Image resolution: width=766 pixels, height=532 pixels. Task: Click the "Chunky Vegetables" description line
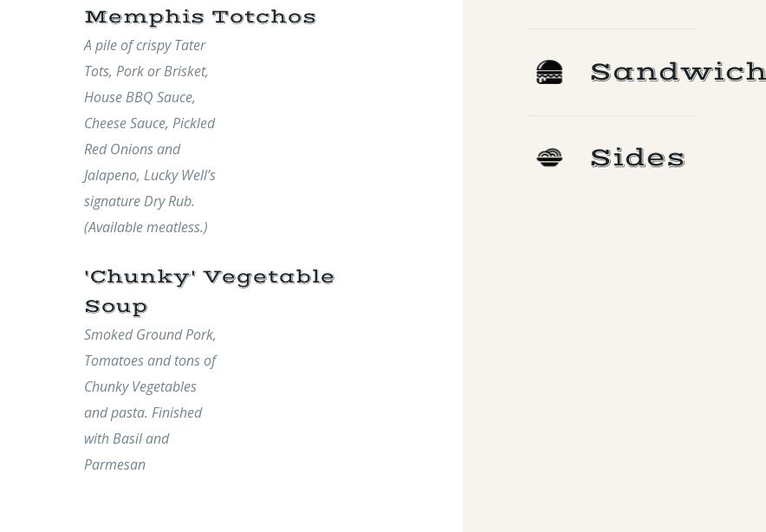pyautogui.click(x=140, y=386)
